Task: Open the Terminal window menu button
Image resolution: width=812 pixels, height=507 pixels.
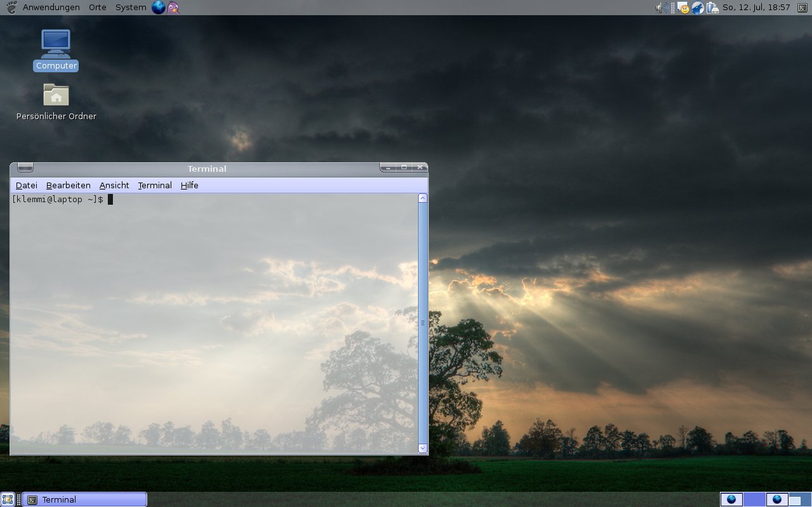Action: point(25,168)
